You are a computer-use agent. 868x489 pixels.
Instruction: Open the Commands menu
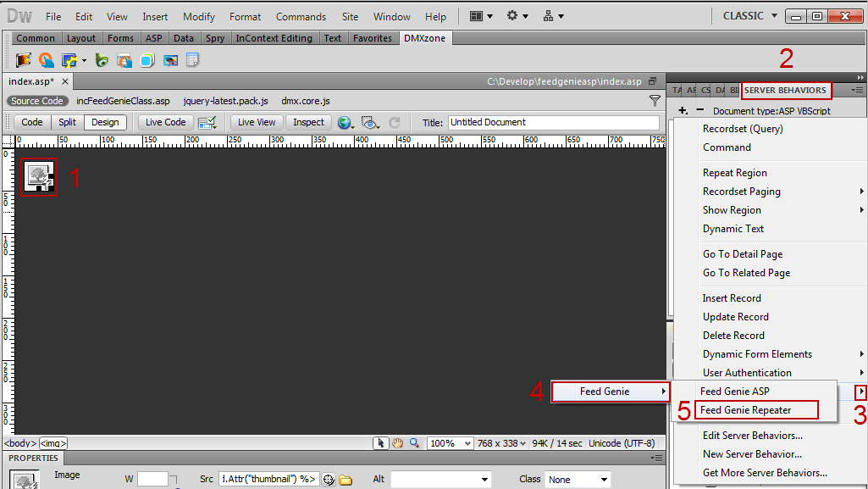coord(301,17)
